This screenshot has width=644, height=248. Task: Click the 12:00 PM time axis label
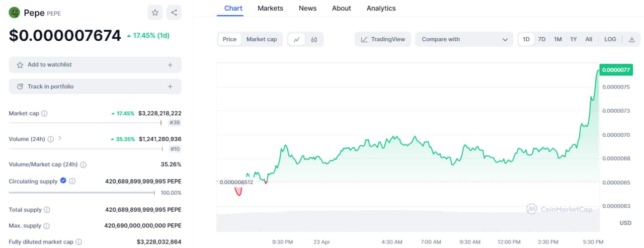pos(508,242)
